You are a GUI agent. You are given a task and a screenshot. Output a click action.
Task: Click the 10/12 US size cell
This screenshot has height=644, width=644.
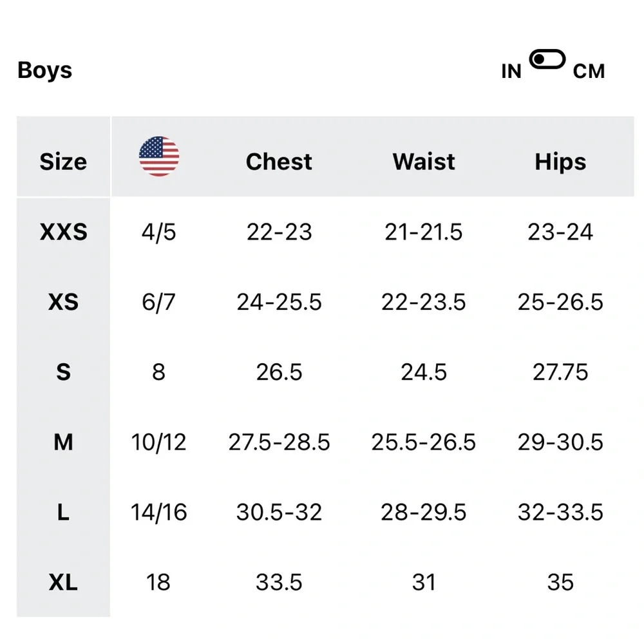[x=158, y=442]
